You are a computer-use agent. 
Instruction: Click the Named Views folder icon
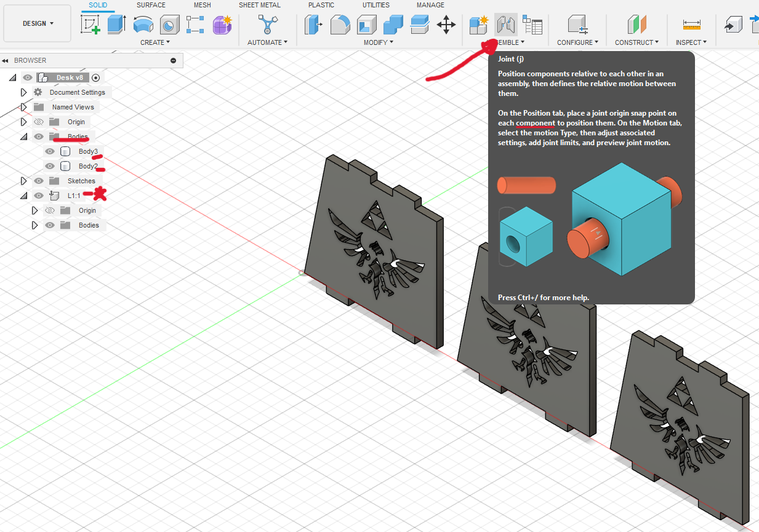38,107
